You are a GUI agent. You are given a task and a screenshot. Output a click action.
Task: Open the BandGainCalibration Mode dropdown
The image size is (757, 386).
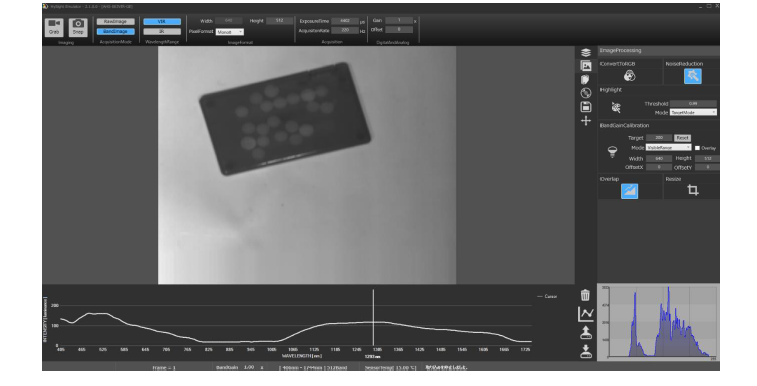coord(669,148)
